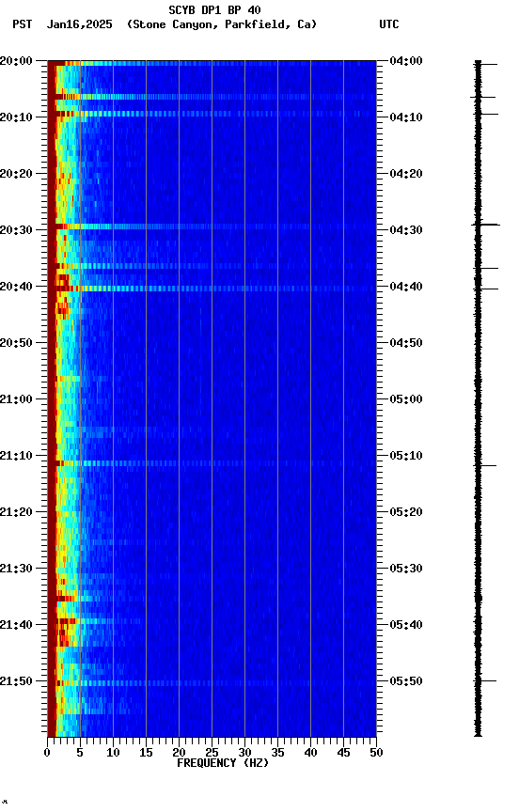Screen dimensions: 519x812
Task: Click the 05:30 UTC time label
Action: pos(406,569)
